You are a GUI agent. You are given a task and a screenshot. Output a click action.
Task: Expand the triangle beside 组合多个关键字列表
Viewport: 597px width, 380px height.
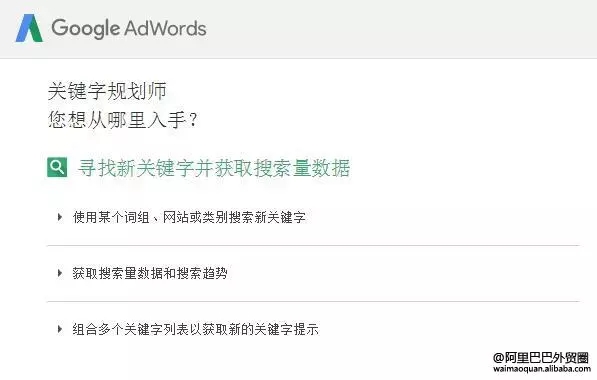[x=60, y=329]
